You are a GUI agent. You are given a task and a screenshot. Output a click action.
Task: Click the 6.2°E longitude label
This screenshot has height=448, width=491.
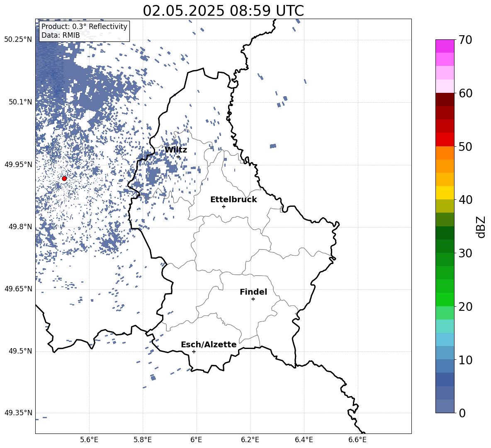[250, 440]
